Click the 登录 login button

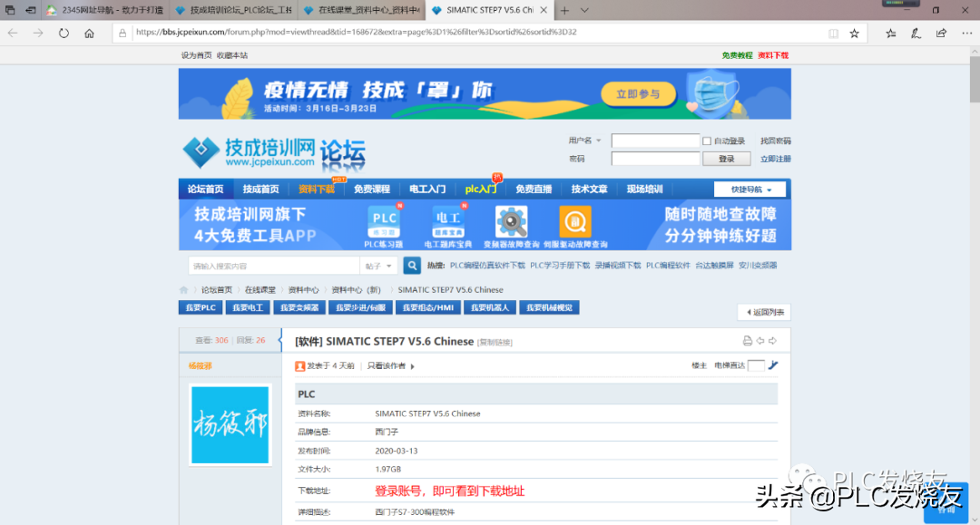pos(726,159)
